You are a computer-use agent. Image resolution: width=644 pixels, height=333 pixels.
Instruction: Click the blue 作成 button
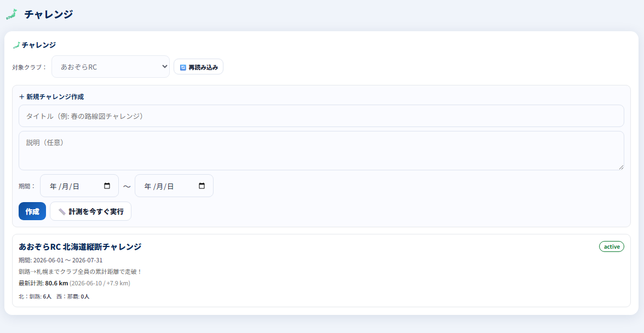[x=32, y=211]
